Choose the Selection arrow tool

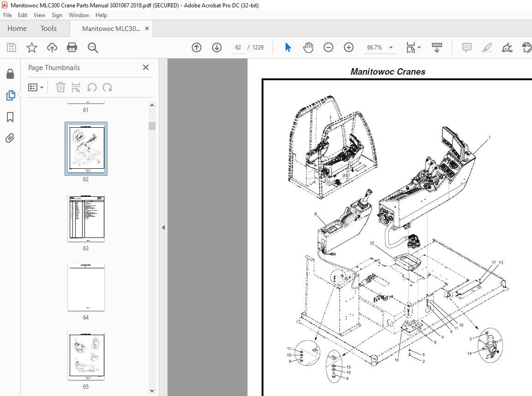pyautogui.click(x=288, y=47)
